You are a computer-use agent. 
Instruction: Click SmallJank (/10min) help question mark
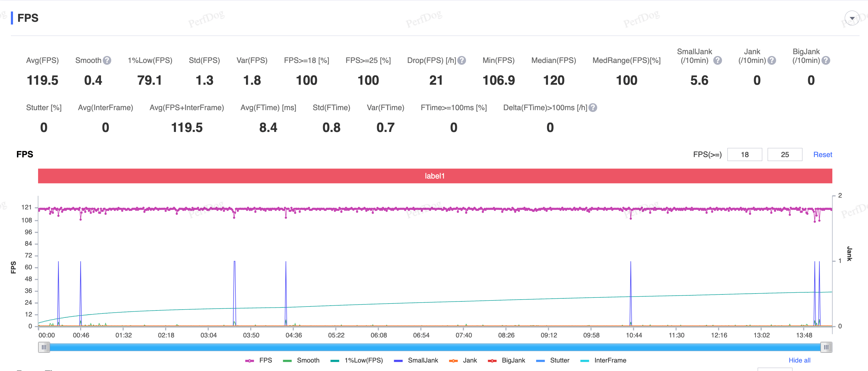pos(717,61)
